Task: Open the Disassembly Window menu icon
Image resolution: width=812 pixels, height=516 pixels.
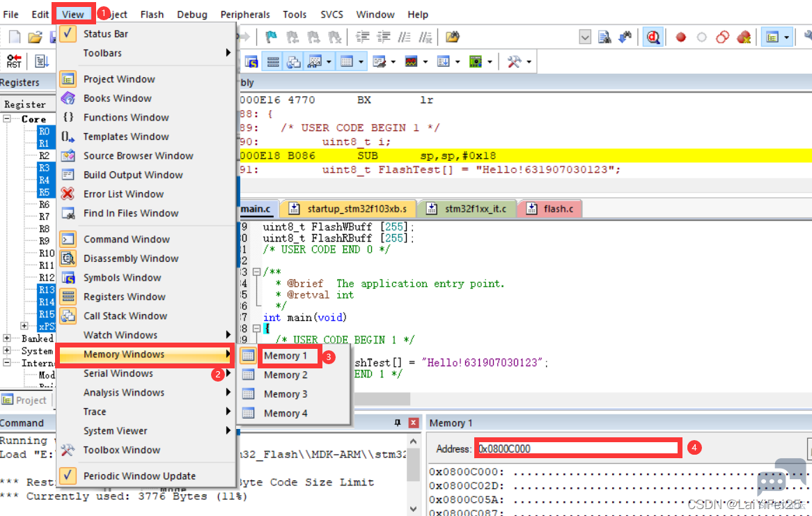Action: (x=68, y=258)
